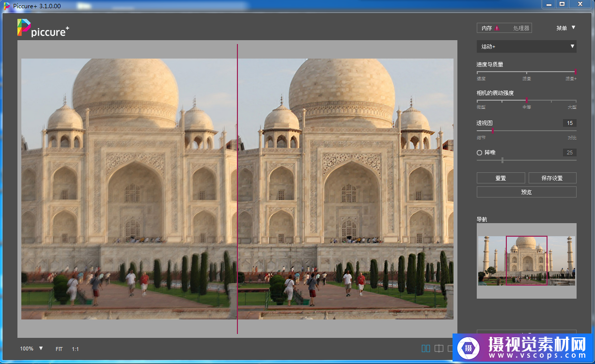Click the memory warning exclamation icon
595x364 pixels.
(x=497, y=29)
